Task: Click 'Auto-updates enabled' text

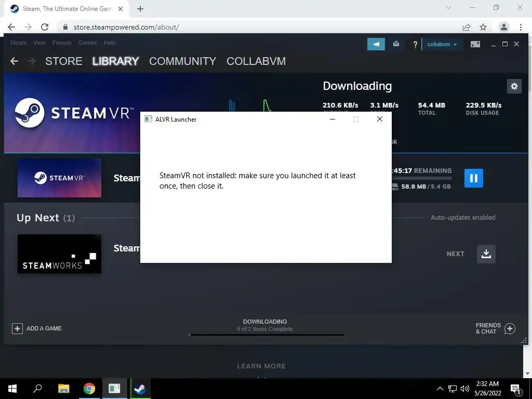Action: click(463, 218)
